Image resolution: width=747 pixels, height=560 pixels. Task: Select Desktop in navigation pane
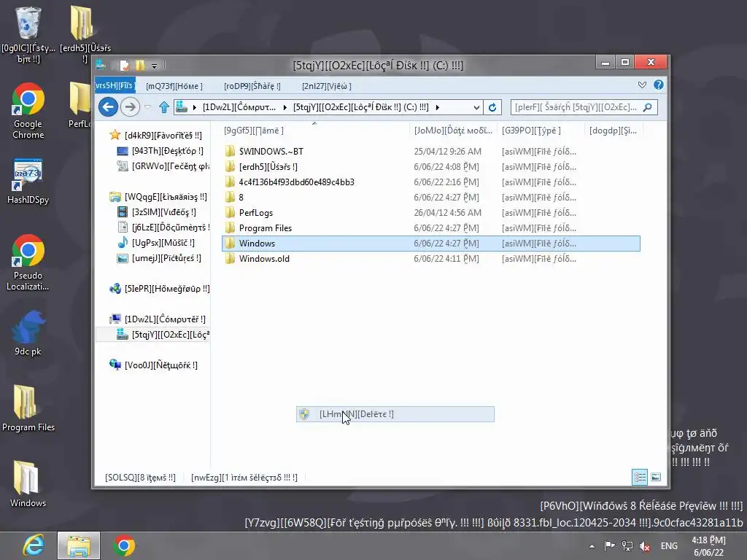coord(160,151)
